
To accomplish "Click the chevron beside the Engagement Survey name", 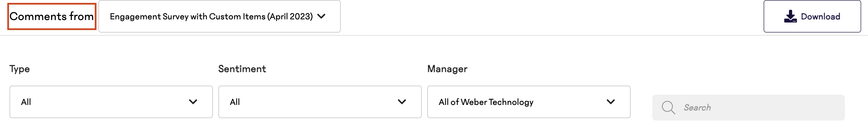I will click(x=321, y=16).
